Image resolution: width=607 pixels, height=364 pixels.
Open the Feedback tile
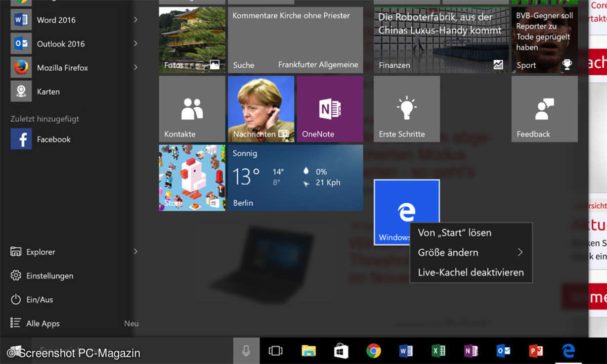coord(544,109)
